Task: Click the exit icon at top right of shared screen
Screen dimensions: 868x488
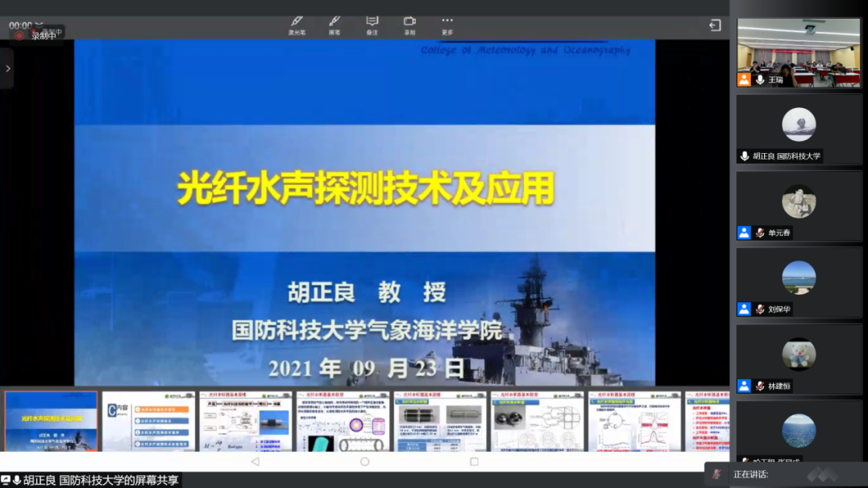Action: (715, 26)
